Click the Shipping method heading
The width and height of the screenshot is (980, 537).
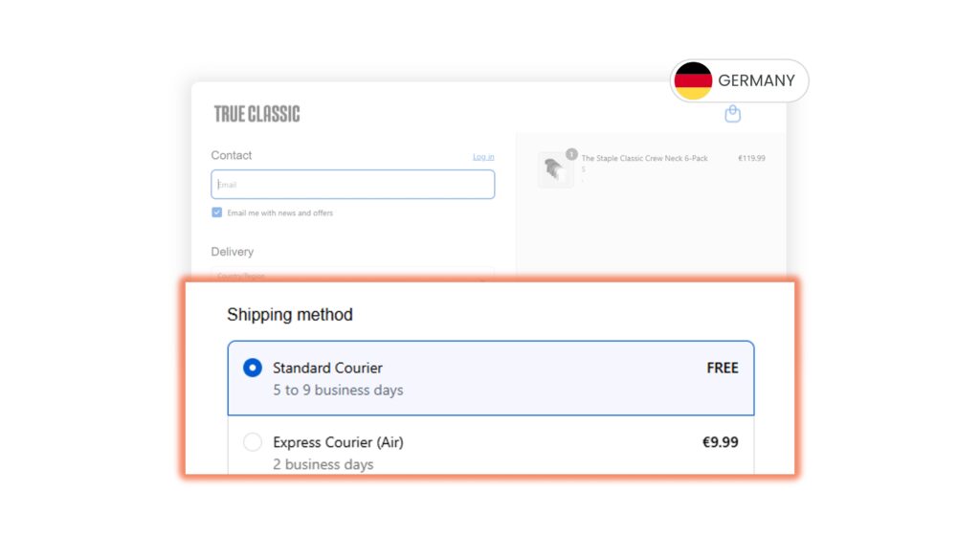[x=289, y=315]
